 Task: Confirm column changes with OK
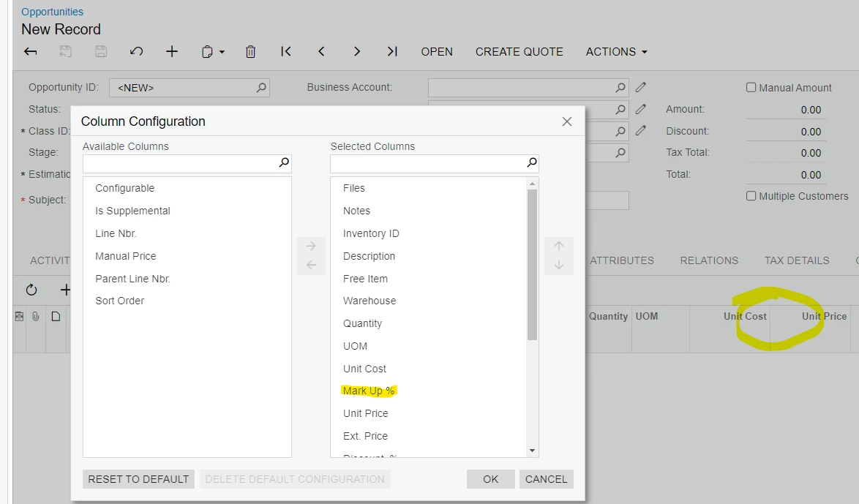pyautogui.click(x=490, y=478)
